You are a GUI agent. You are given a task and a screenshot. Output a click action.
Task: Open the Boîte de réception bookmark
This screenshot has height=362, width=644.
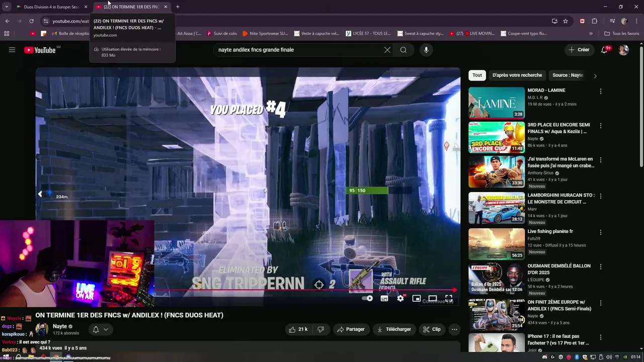[69, 34]
